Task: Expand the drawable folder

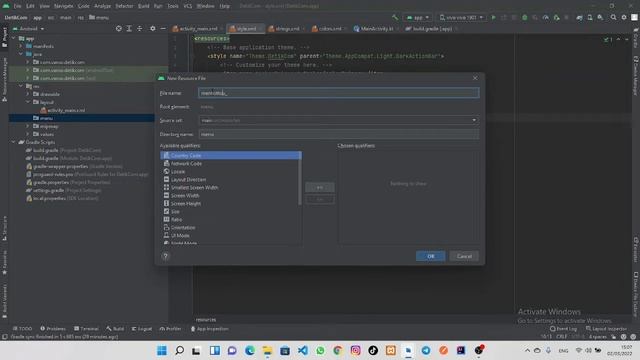Action: (x=28, y=94)
